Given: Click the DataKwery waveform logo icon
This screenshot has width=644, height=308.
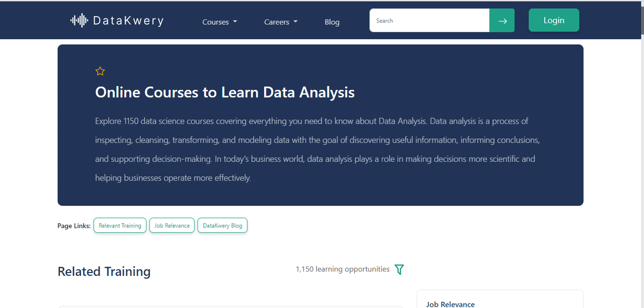Looking at the screenshot, I should tap(78, 21).
